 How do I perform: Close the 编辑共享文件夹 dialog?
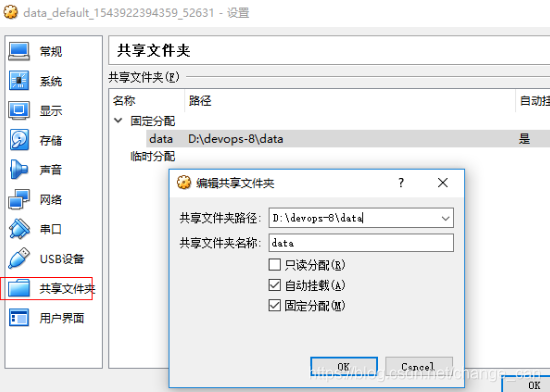pos(443,182)
